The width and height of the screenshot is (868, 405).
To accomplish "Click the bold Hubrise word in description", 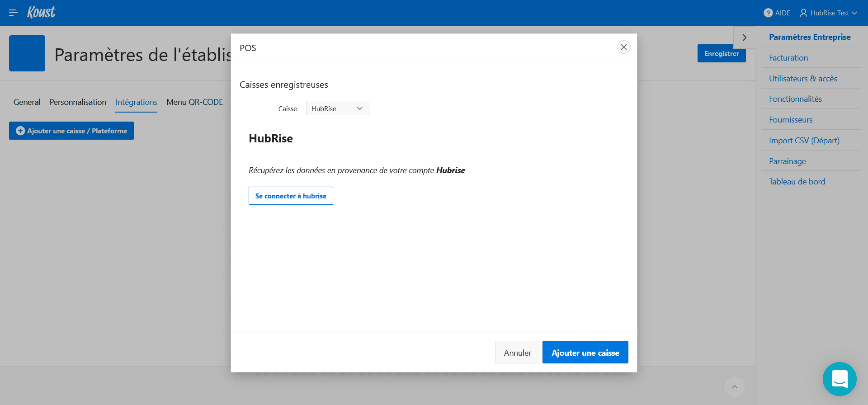I will (x=451, y=170).
